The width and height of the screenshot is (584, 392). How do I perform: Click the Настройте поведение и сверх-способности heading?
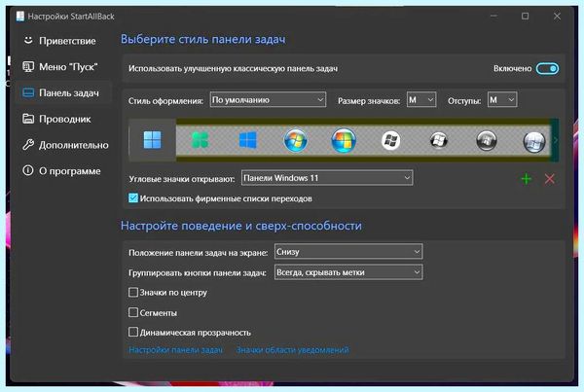[x=241, y=226]
